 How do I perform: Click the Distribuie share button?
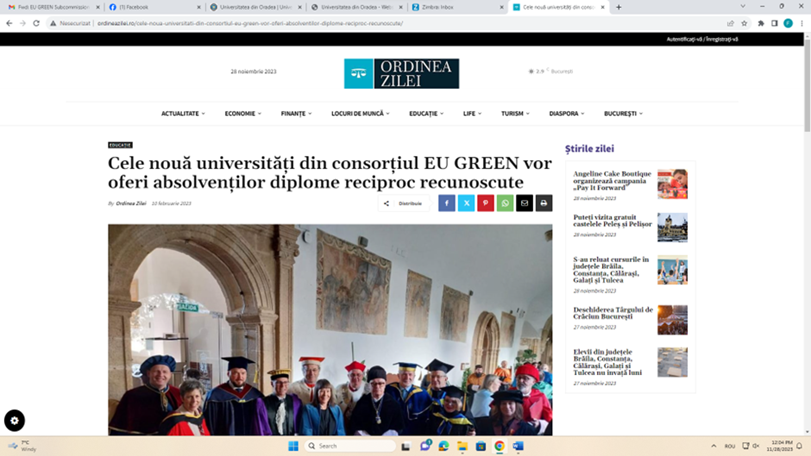click(403, 203)
